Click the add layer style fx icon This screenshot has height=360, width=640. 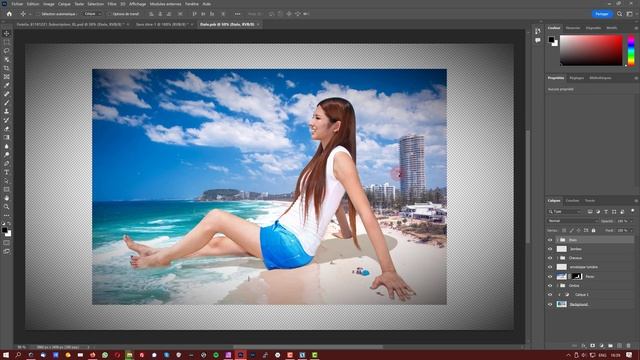tap(583, 346)
